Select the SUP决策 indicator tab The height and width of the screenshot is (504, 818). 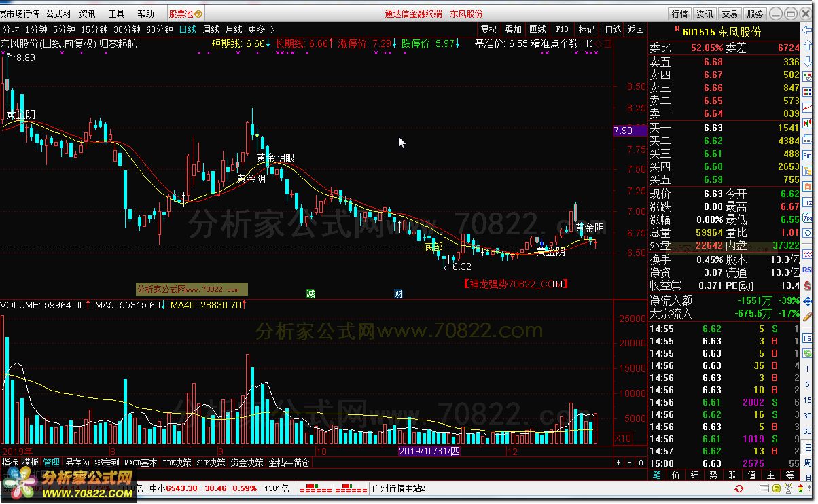[211, 463]
